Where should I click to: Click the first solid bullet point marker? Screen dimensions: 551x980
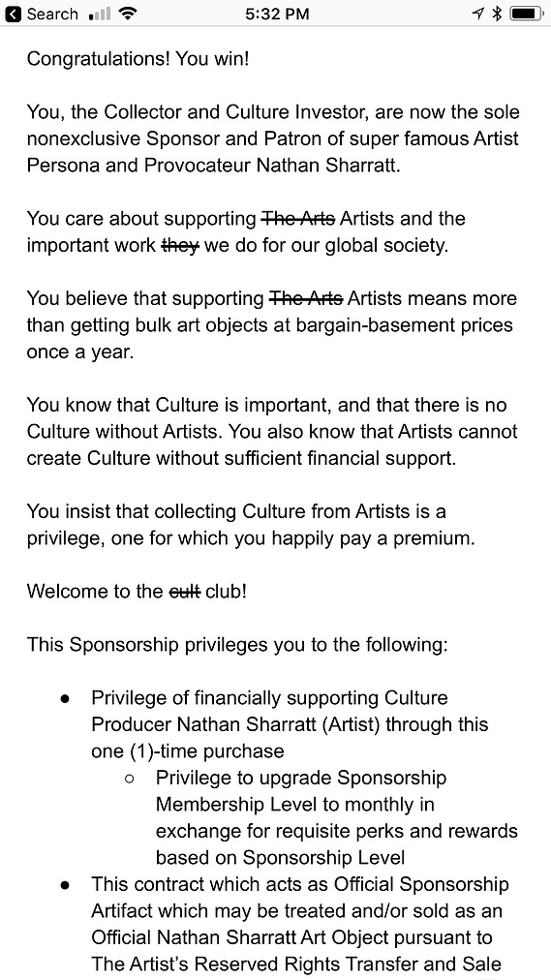pos(64,698)
